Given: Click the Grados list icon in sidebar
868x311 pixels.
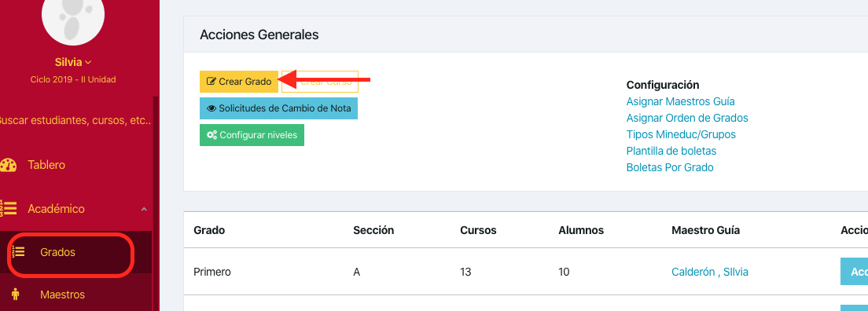Looking at the screenshot, I should (x=18, y=252).
